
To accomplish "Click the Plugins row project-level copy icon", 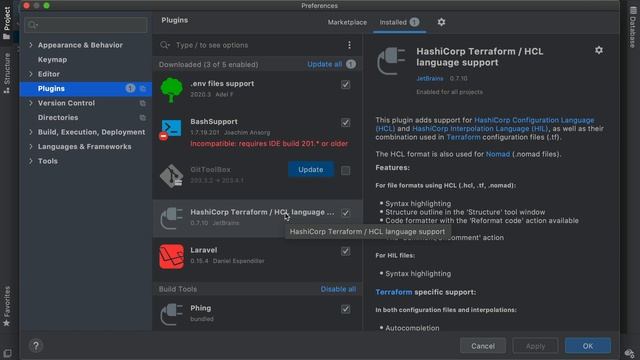I will (142, 89).
